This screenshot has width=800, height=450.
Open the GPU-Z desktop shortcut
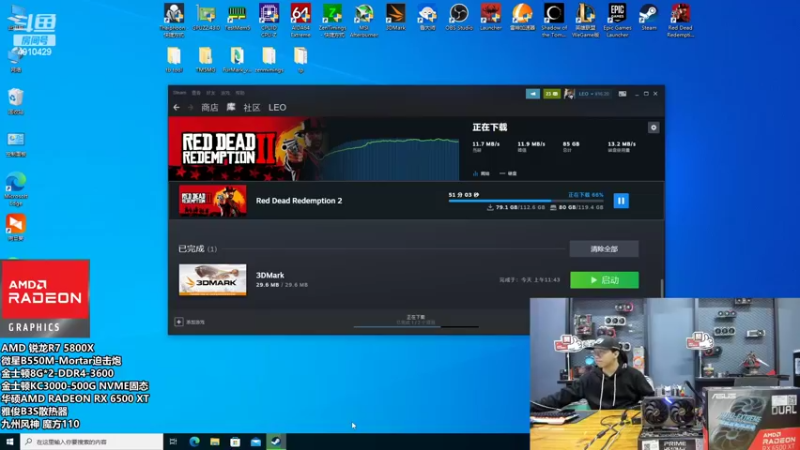click(206, 18)
